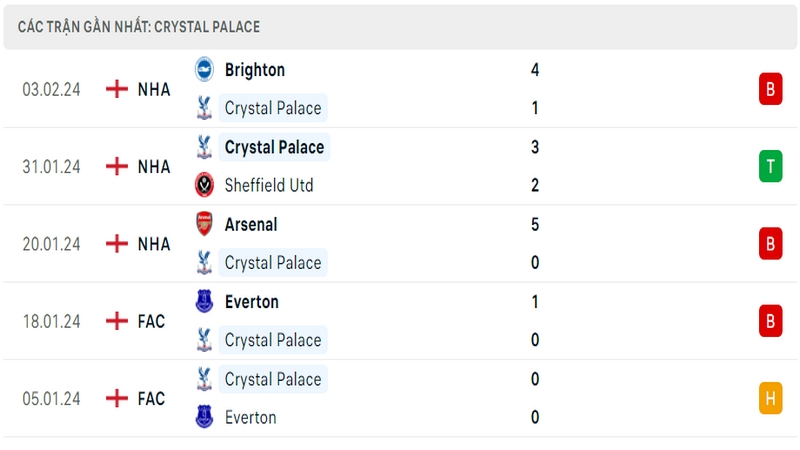This screenshot has height=450, width=800.
Task: Click the FAC competition label for 18.01.24
Action: pyautogui.click(x=151, y=321)
